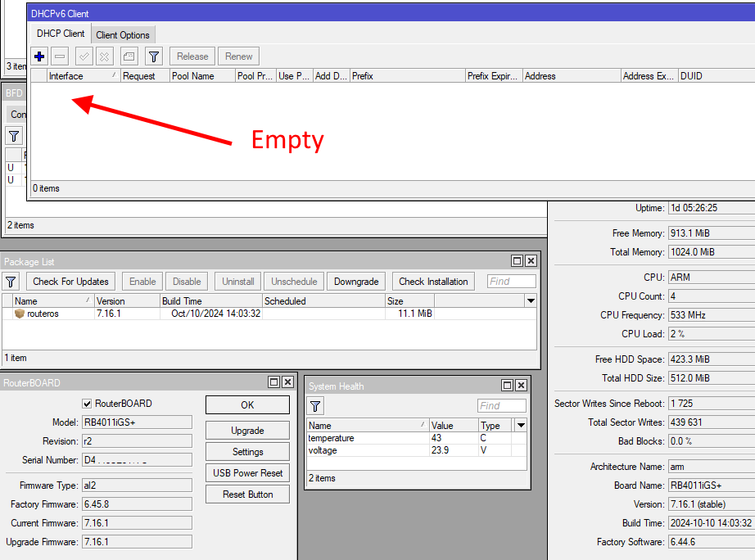Image resolution: width=755 pixels, height=560 pixels.
Task: Click the Model field showing RB4011iGS+
Action: tap(137, 422)
